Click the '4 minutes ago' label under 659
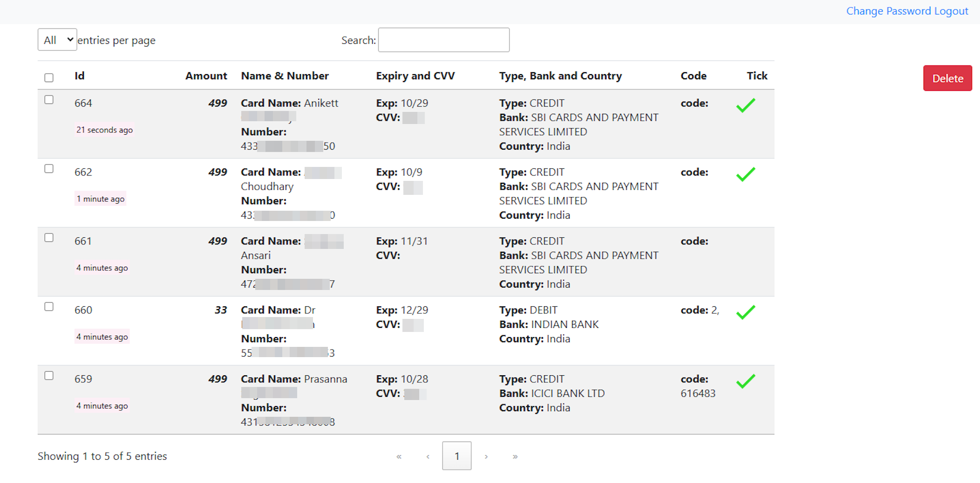 click(102, 406)
